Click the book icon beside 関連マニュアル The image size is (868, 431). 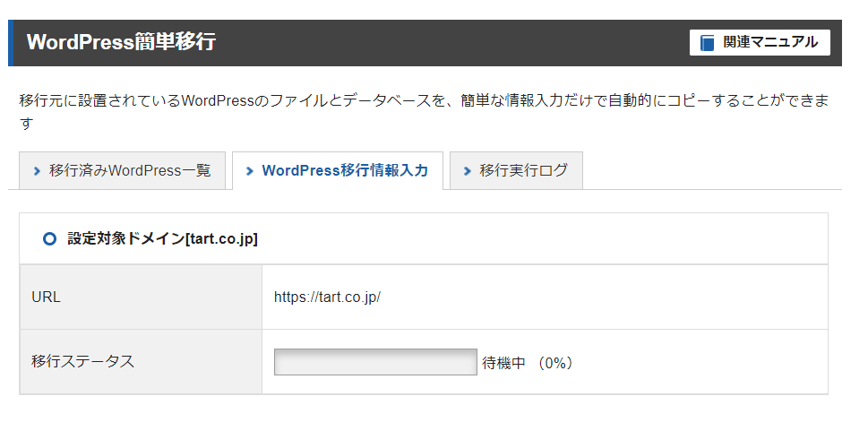[x=708, y=42]
